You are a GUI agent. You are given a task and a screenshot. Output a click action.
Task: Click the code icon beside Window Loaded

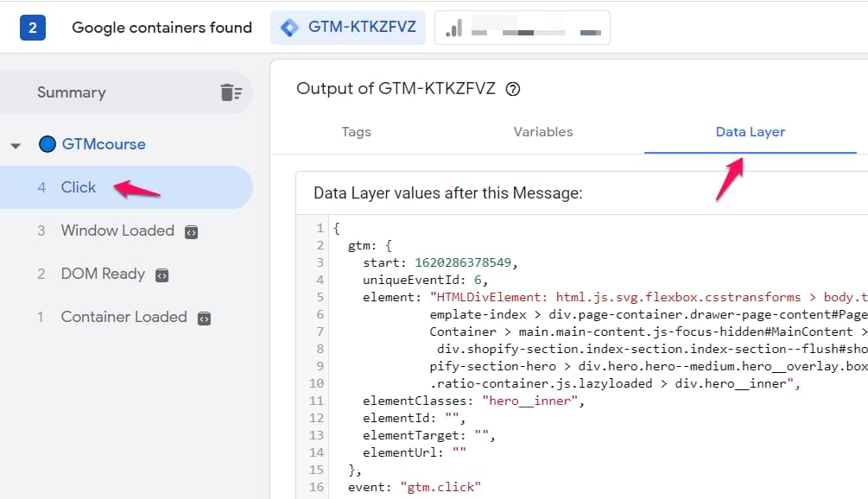192,232
